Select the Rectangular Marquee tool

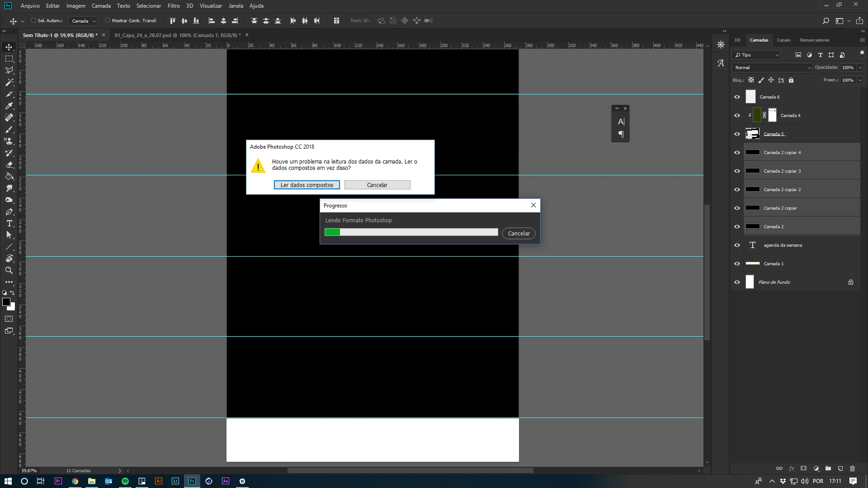point(9,59)
